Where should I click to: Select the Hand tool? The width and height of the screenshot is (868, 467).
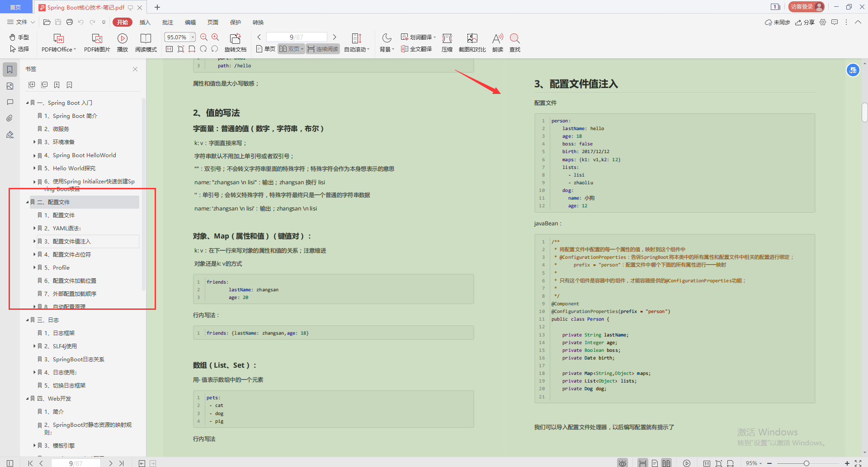click(x=19, y=37)
